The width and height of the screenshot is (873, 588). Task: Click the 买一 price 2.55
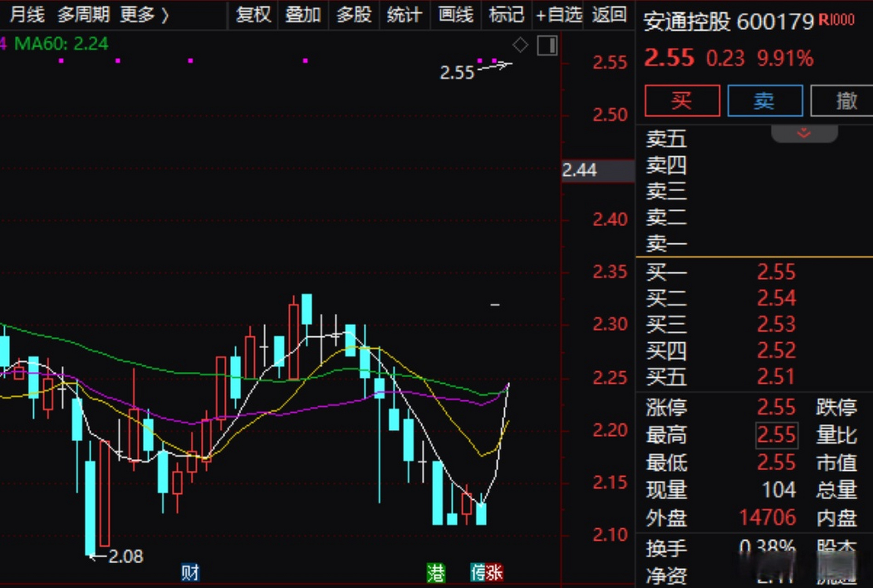(x=776, y=271)
